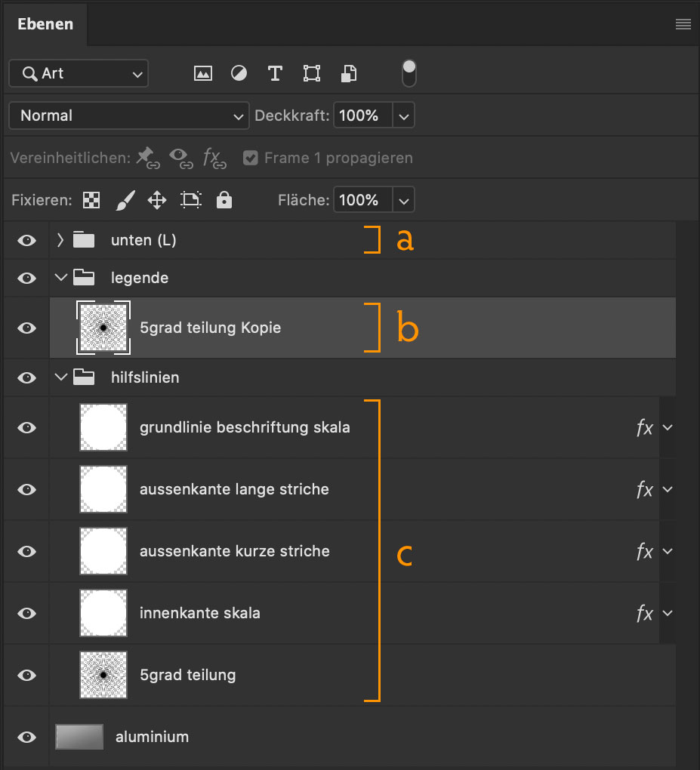Hide the legende group
700x770 pixels.
coord(27,279)
